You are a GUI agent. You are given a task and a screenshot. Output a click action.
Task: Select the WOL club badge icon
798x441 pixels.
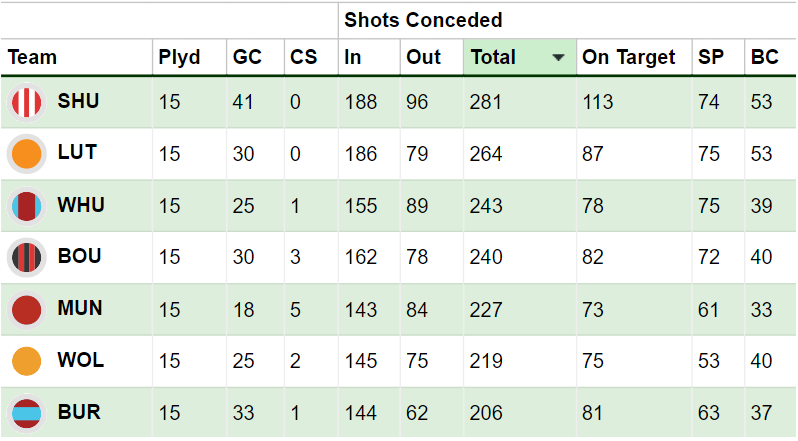pos(26,361)
